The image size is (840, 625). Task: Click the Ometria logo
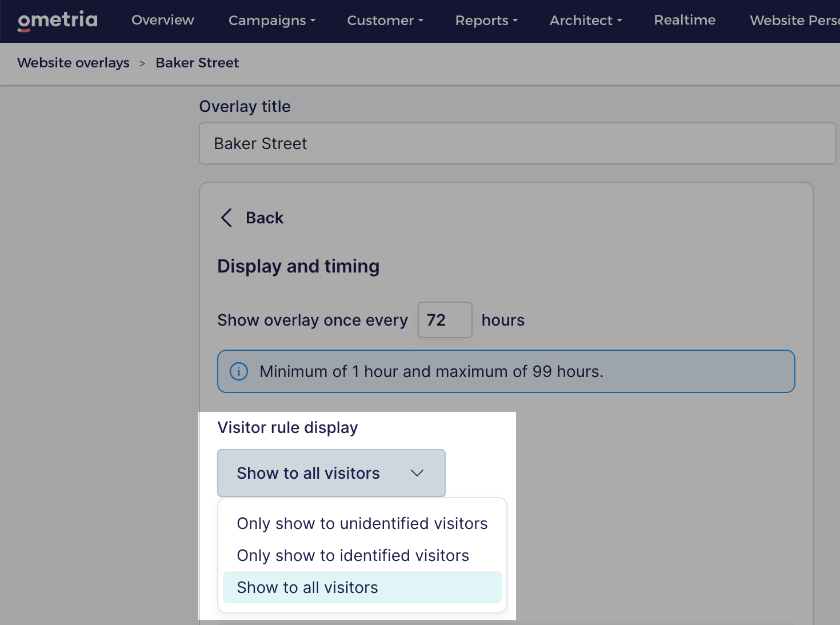(58, 21)
